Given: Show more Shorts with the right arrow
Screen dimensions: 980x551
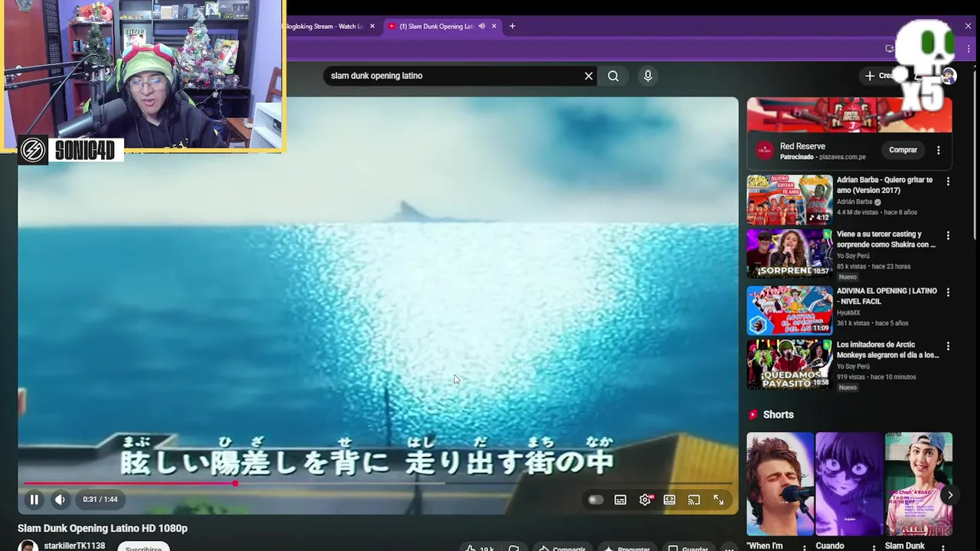Looking at the screenshot, I should click(949, 495).
